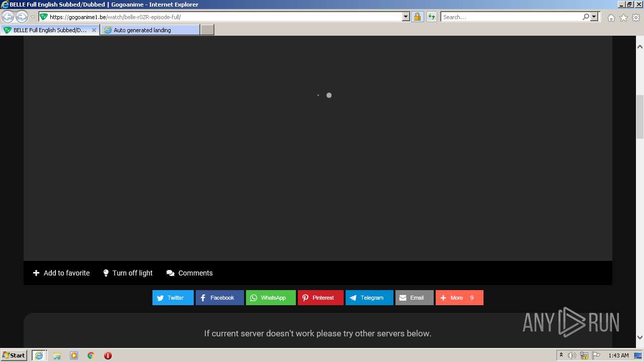Share via WhatsApp

click(x=271, y=298)
